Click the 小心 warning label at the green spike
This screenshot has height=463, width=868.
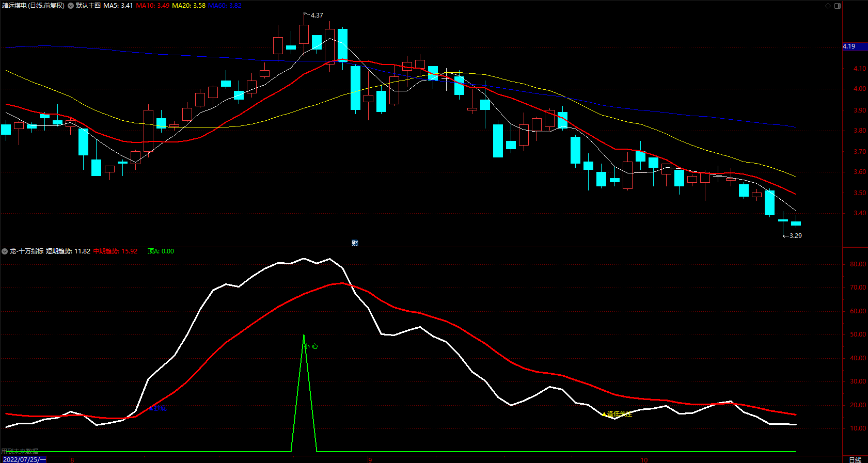[x=311, y=346]
